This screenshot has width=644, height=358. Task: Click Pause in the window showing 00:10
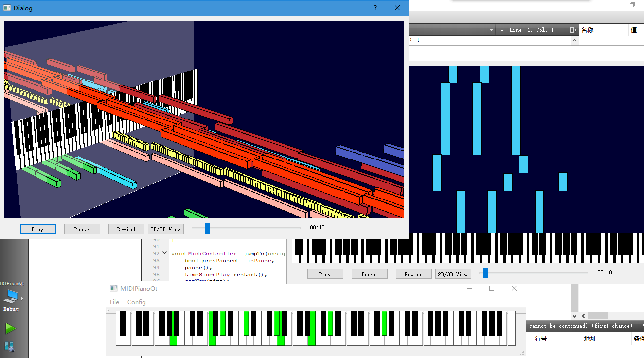[x=369, y=274]
